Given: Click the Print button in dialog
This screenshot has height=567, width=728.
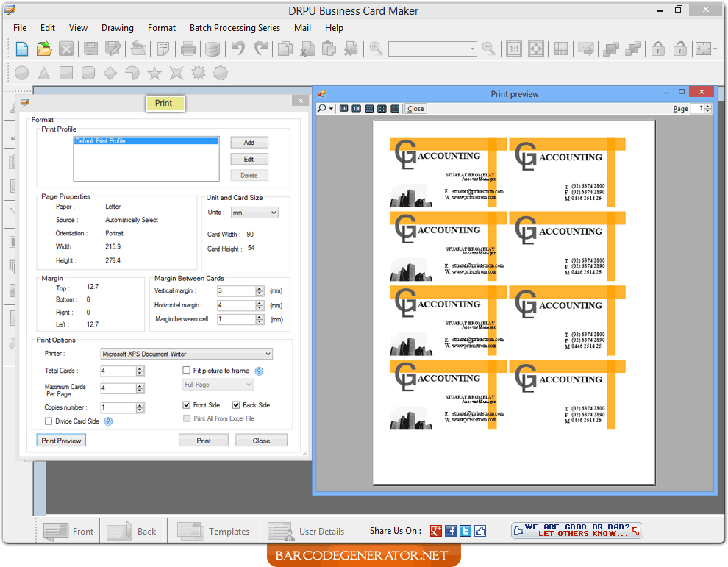Looking at the screenshot, I should 204,441.
